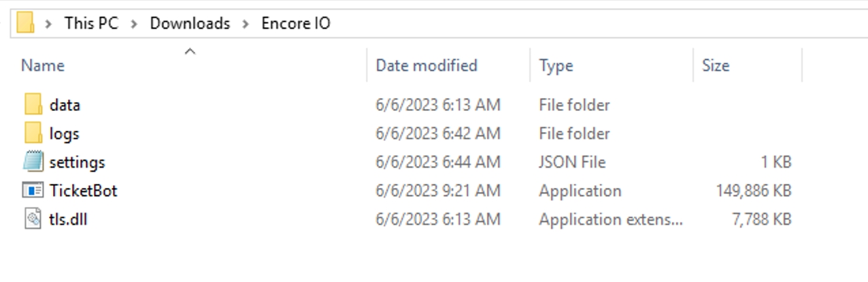Open the chevron dropdown after This PC
The height and width of the screenshot is (282, 868).
134,24
